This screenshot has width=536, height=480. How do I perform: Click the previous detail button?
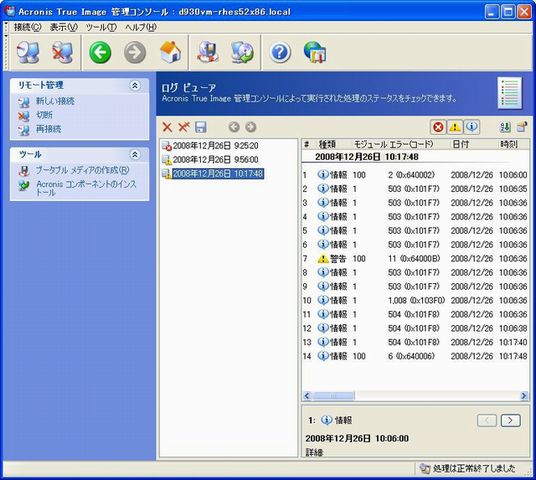pyautogui.click(x=487, y=421)
